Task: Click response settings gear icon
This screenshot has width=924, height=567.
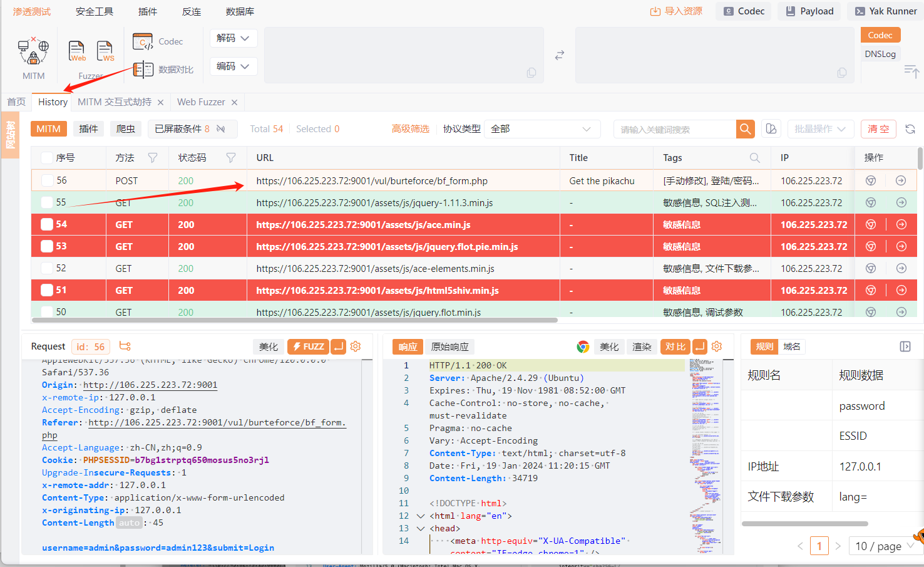Action: [x=717, y=346]
